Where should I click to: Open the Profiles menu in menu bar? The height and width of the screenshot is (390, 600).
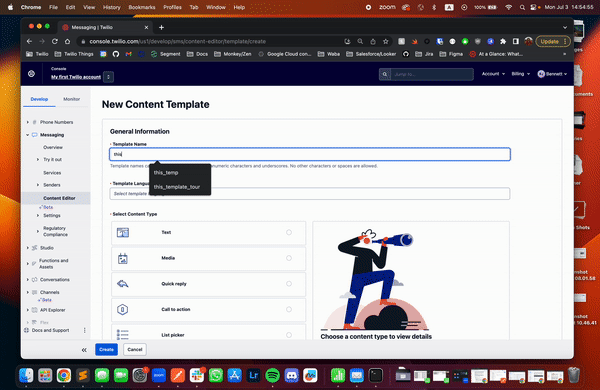tap(172, 7)
